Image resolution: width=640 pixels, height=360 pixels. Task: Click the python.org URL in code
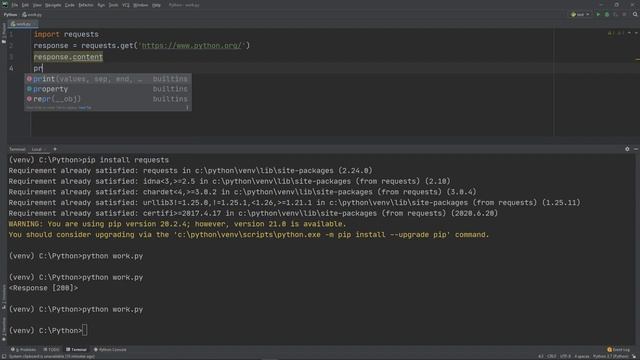pyautogui.click(x=192, y=45)
